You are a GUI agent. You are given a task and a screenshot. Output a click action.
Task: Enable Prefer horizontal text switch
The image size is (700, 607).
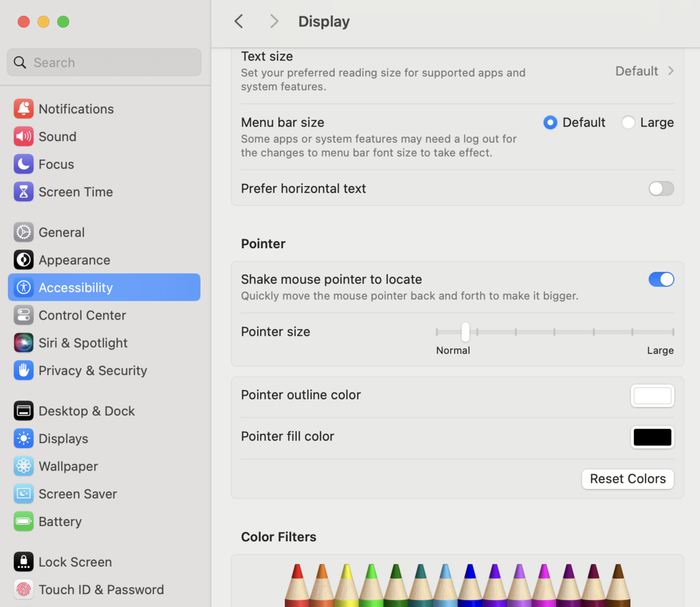pyautogui.click(x=661, y=188)
